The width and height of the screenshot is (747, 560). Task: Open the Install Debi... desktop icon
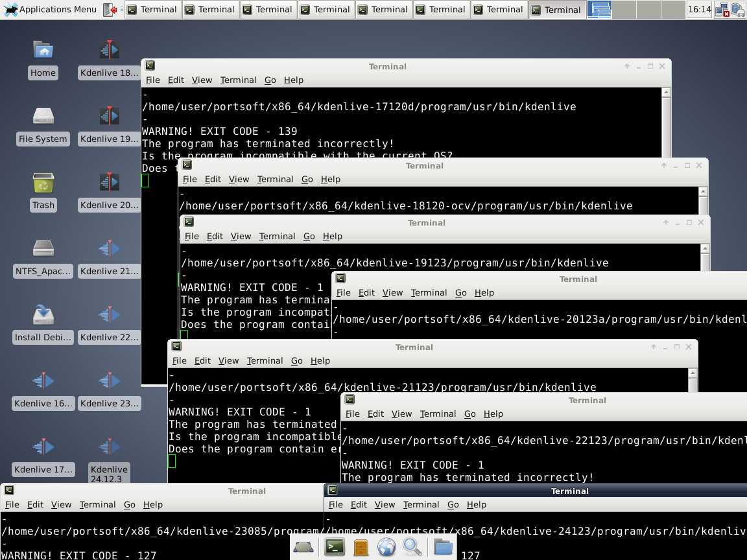43,324
